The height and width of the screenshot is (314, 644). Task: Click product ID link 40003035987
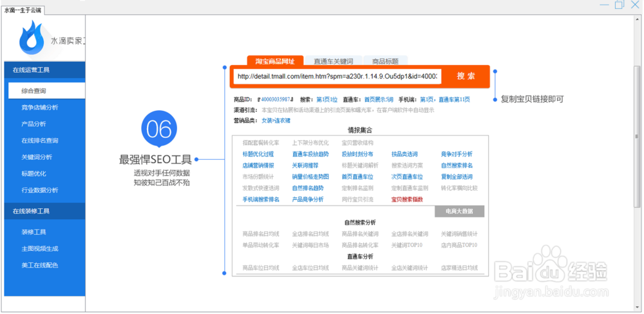click(x=275, y=99)
